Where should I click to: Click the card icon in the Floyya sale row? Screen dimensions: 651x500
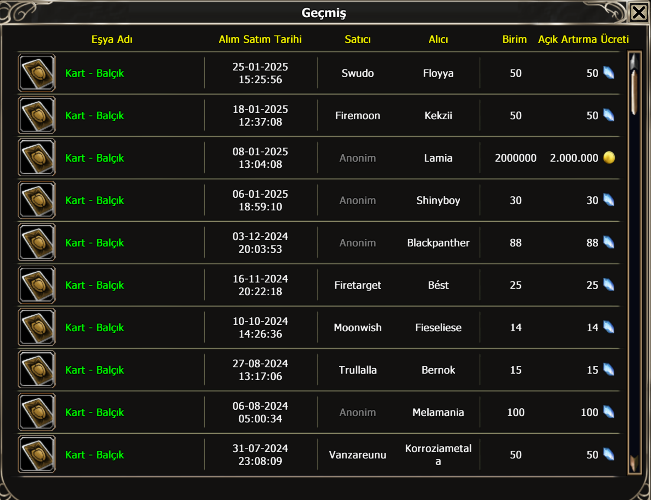[37, 74]
